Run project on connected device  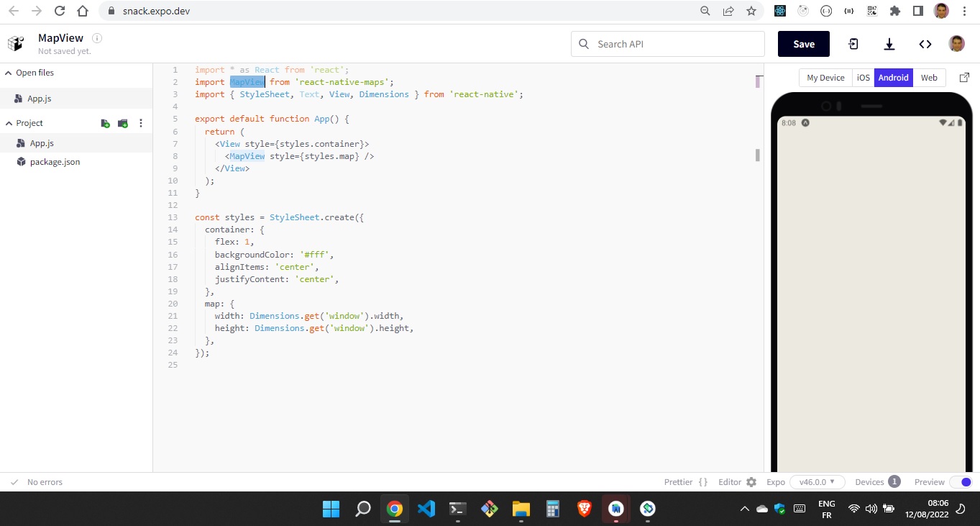(852, 44)
